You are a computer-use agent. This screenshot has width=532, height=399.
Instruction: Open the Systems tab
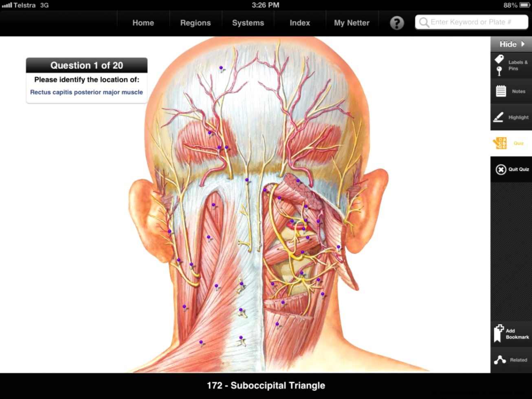coord(248,23)
